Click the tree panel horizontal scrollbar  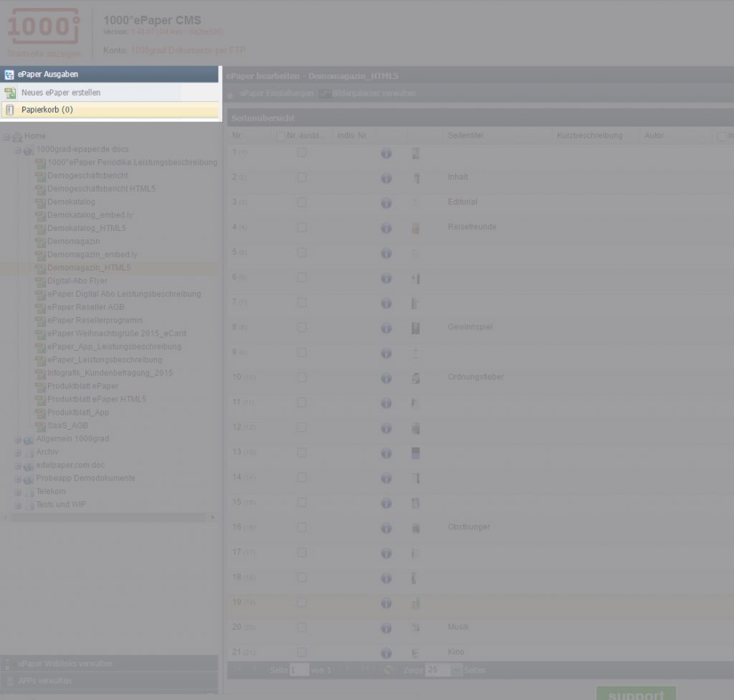click(109, 517)
